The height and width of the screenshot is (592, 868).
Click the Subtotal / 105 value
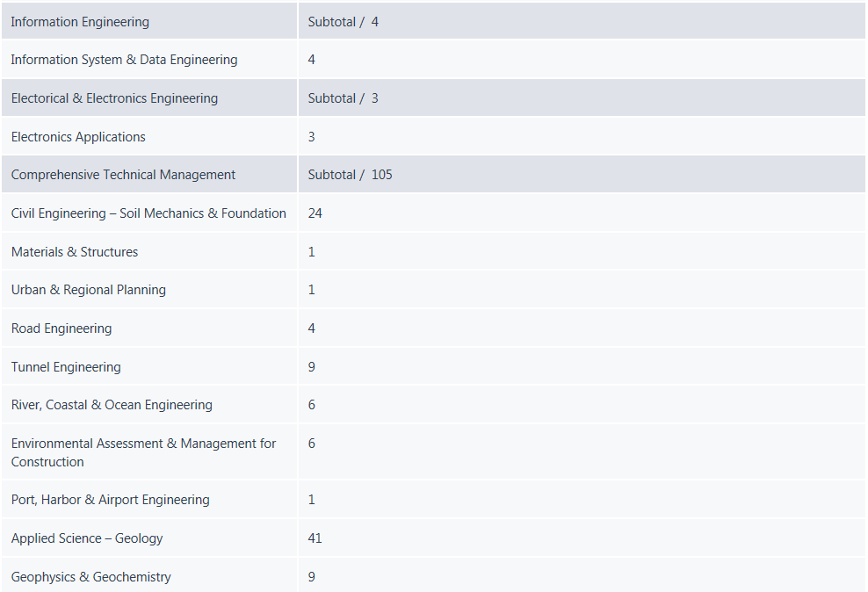(350, 174)
